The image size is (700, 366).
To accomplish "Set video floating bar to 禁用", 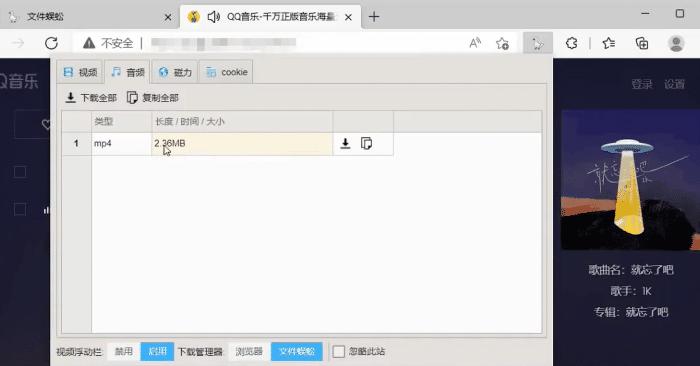I will coord(124,351).
